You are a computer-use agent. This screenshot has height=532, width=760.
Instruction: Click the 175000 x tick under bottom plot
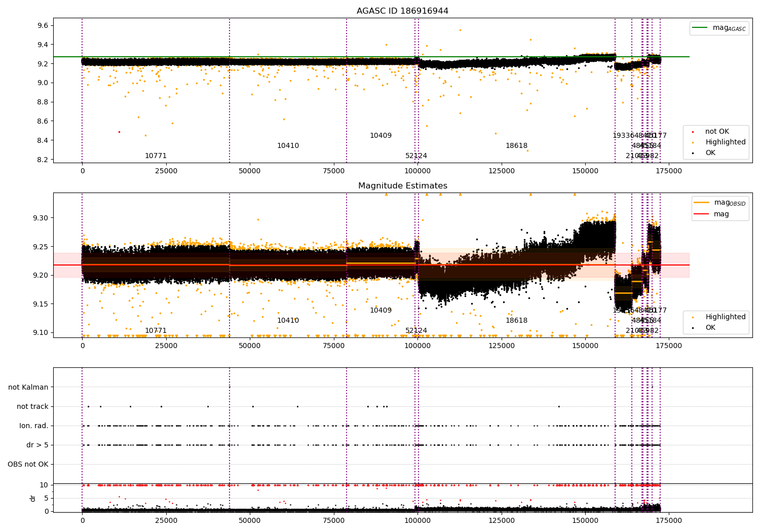668,520
